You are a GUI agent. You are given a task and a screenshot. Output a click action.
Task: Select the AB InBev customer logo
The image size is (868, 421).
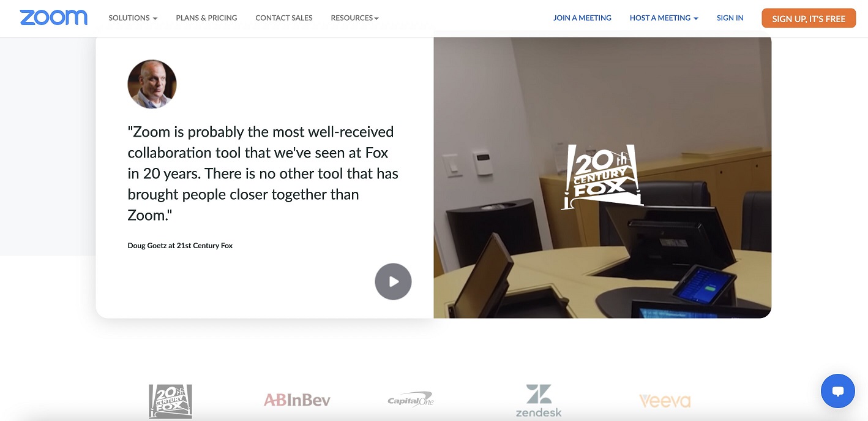click(297, 401)
